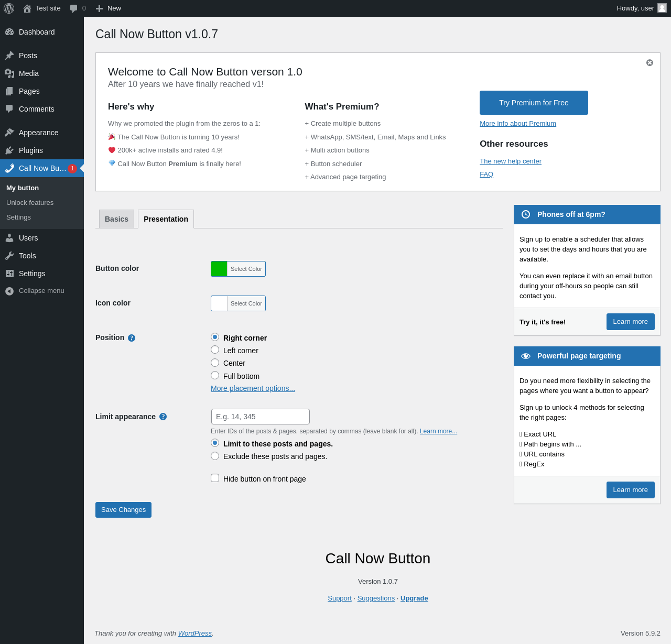Open the New content menu label
The height and width of the screenshot is (644, 671).
(114, 8)
